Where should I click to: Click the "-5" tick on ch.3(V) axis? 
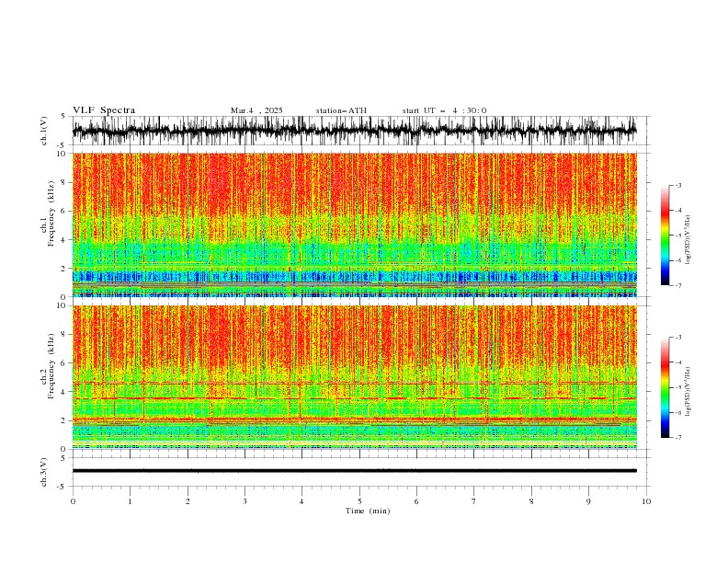click(x=63, y=487)
